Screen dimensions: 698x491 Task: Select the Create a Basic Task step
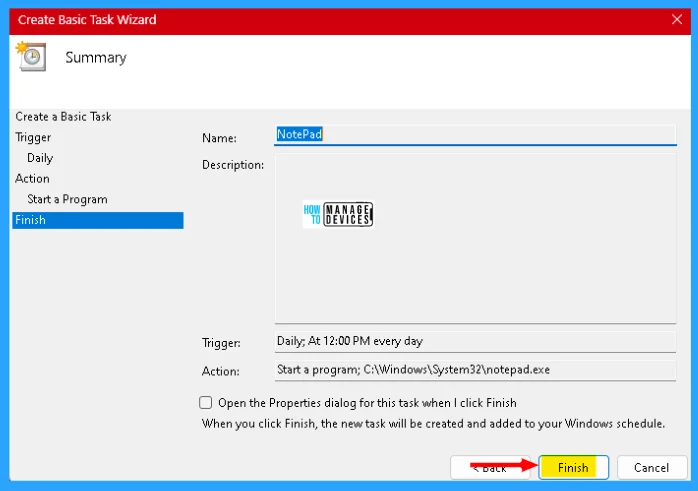pyautogui.click(x=63, y=117)
